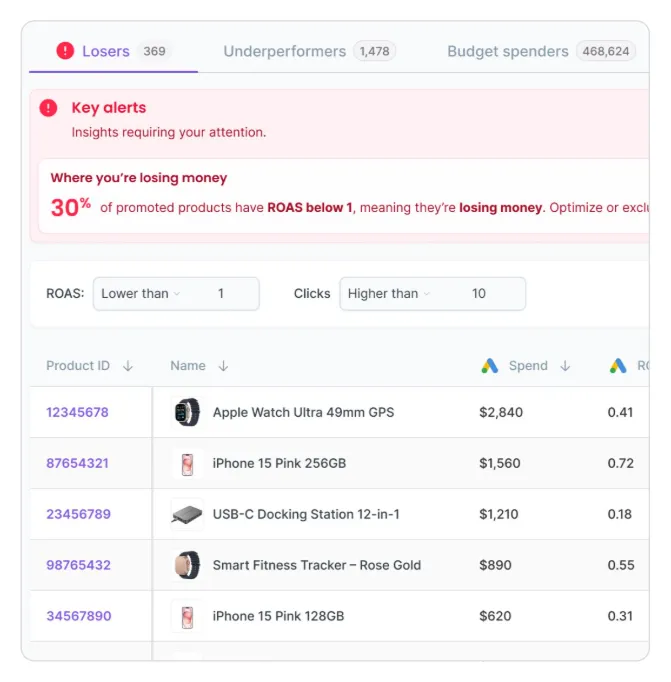This screenshot has height=682, width=671.
Task: Click the $1,560 spend value
Action: [500, 463]
